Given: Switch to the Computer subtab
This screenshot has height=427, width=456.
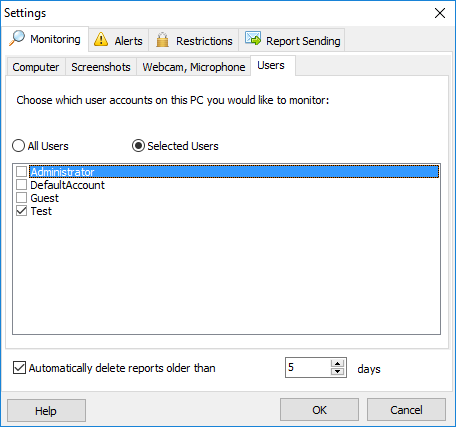Looking at the screenshot, I should pyautogui.click(x=36, y=67).
